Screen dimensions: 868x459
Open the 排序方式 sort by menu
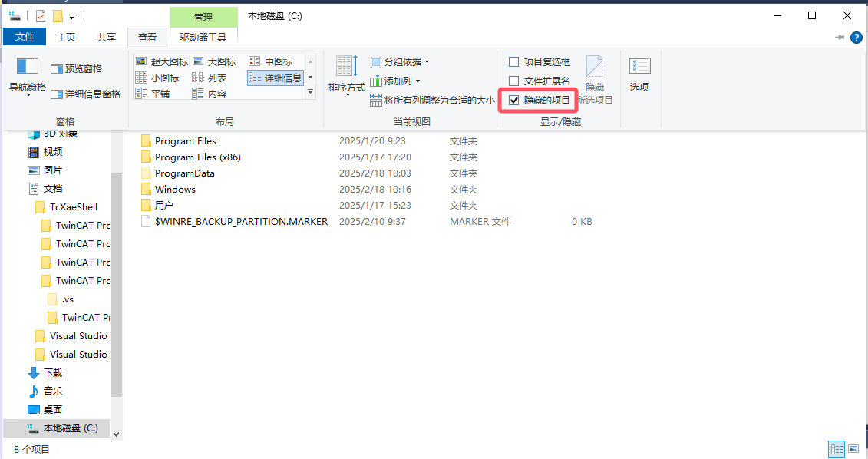[346, 76]
